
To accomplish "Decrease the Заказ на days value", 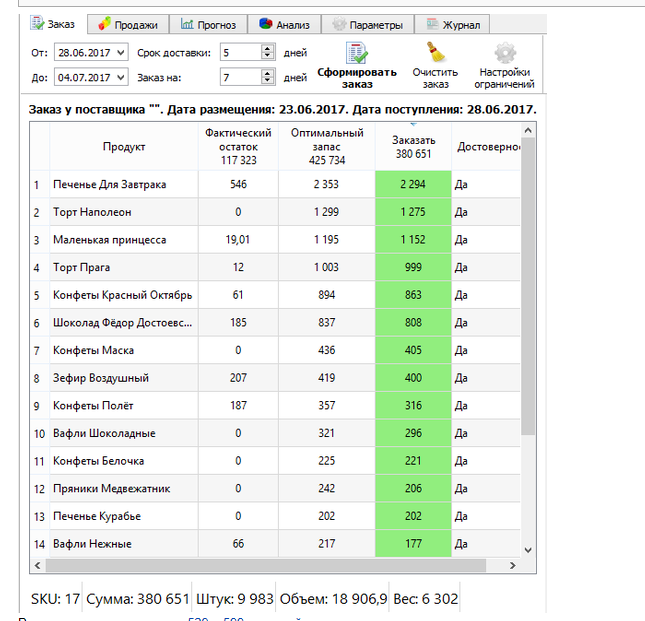I will [x=267, y=81].
